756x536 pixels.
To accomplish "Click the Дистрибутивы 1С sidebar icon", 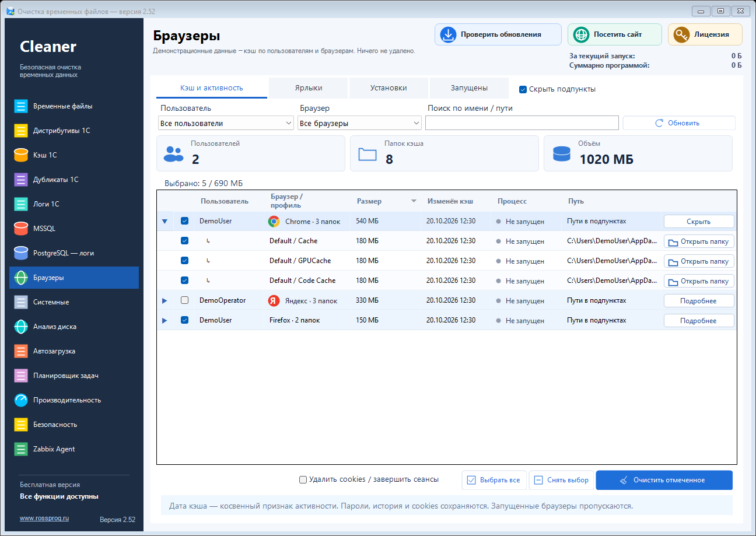I will (x=21, y=131).
